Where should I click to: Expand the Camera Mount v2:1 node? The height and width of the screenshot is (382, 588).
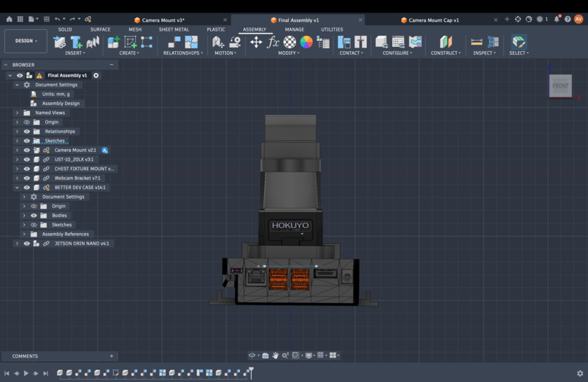point(17,150)
